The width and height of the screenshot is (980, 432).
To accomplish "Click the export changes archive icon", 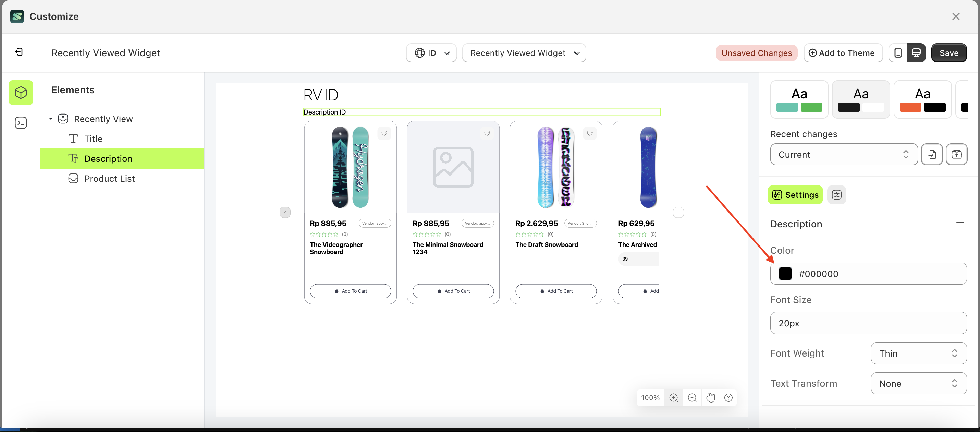I will click(957, 154).
